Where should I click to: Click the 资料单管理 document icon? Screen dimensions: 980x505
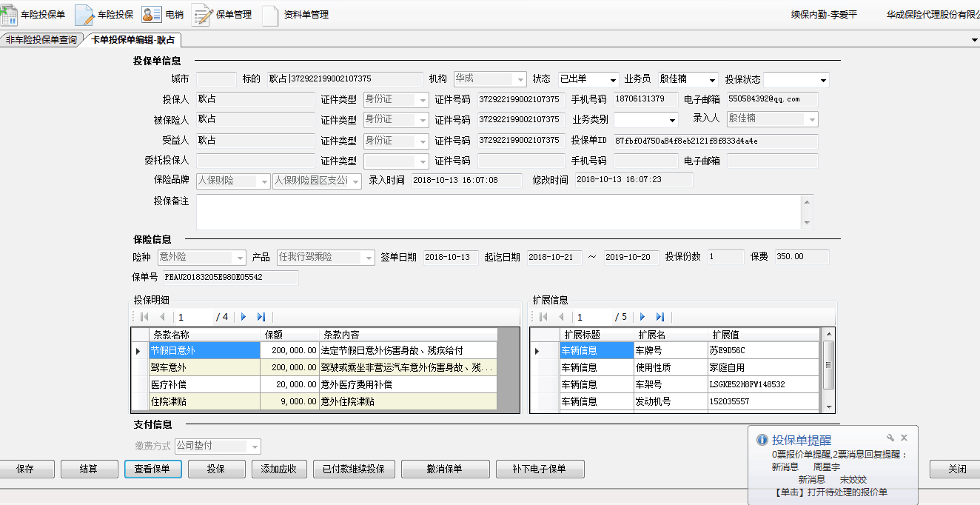click(x=270, y=14)
